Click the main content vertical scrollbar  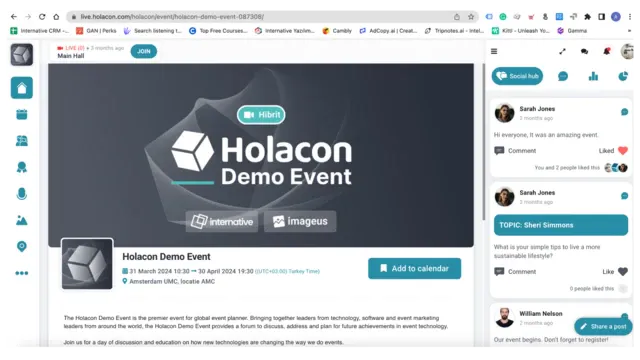[x=484, y=142]
